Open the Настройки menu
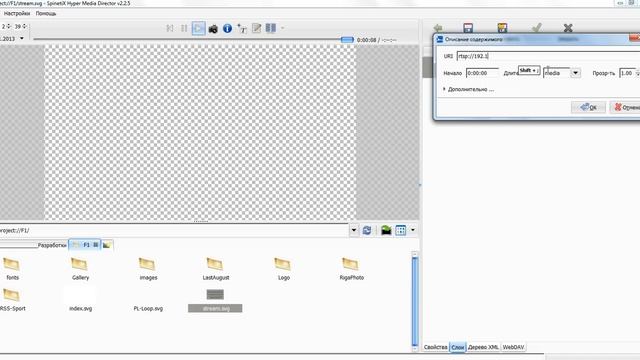Image resolution: width=640 pixels, height=360 pixels. 17,13
